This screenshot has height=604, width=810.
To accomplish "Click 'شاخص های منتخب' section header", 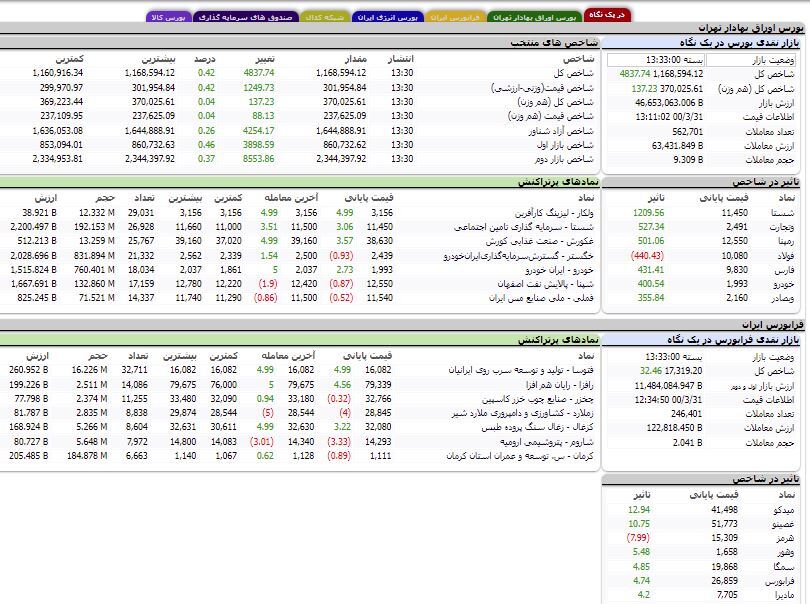I will tap(300, 42).
